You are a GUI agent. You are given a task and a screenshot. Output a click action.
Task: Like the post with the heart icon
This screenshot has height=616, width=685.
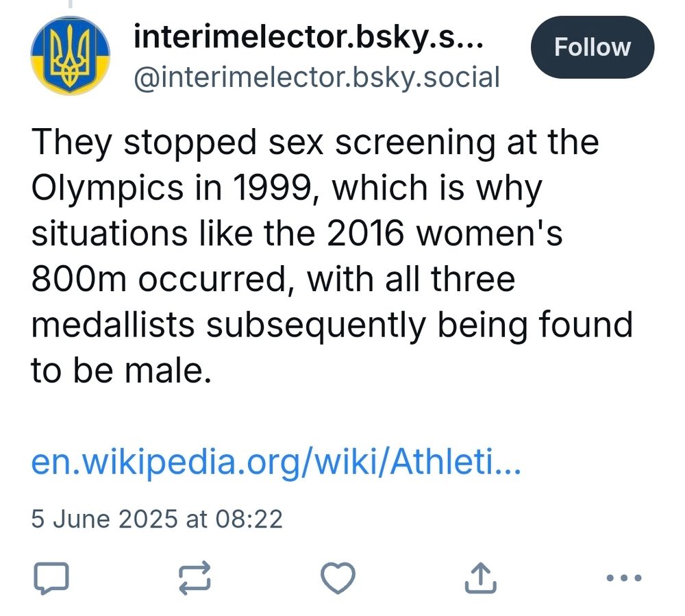click(x=338, y=579)
